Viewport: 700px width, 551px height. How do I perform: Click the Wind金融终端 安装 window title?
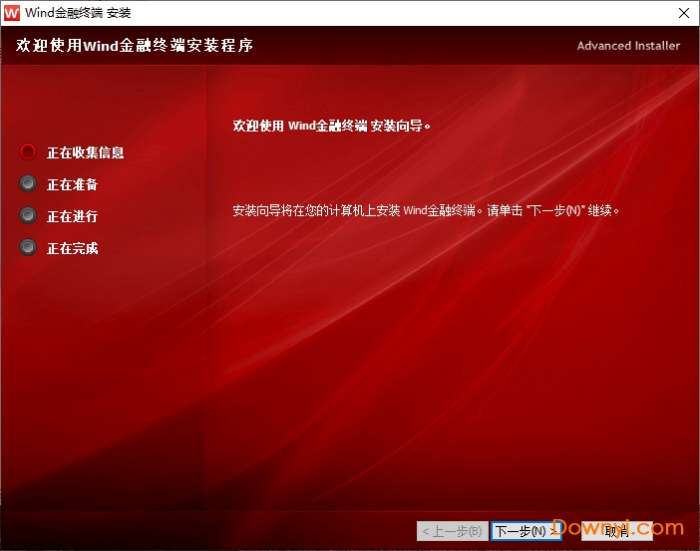coord(78,13)
